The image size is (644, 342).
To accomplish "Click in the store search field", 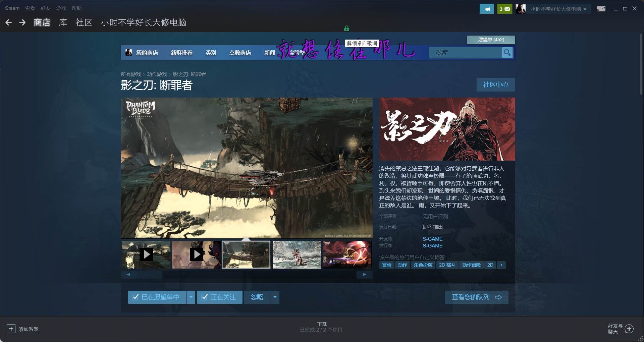I will 466,53.
